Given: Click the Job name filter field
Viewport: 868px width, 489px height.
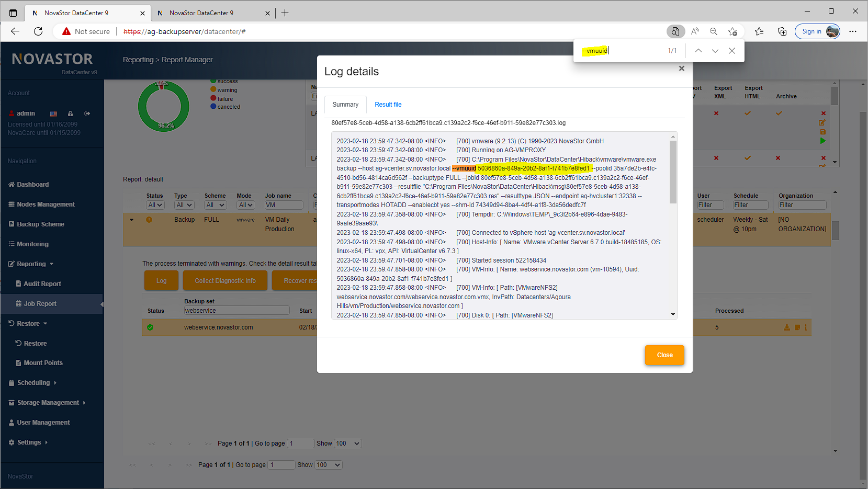Looking at the screenshot, I should pos(284,205).
